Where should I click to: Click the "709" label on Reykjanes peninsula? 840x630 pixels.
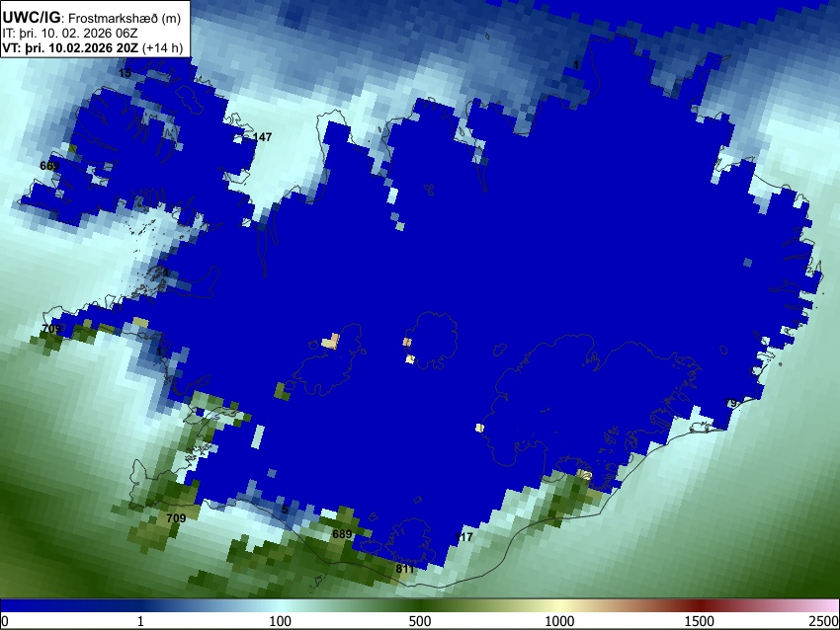(x=176, y=518)
